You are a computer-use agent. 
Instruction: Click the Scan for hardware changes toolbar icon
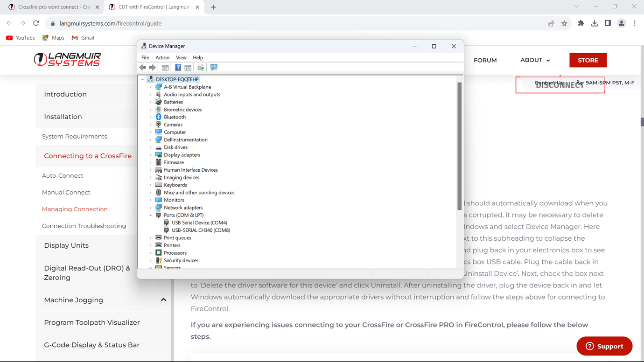214,68
